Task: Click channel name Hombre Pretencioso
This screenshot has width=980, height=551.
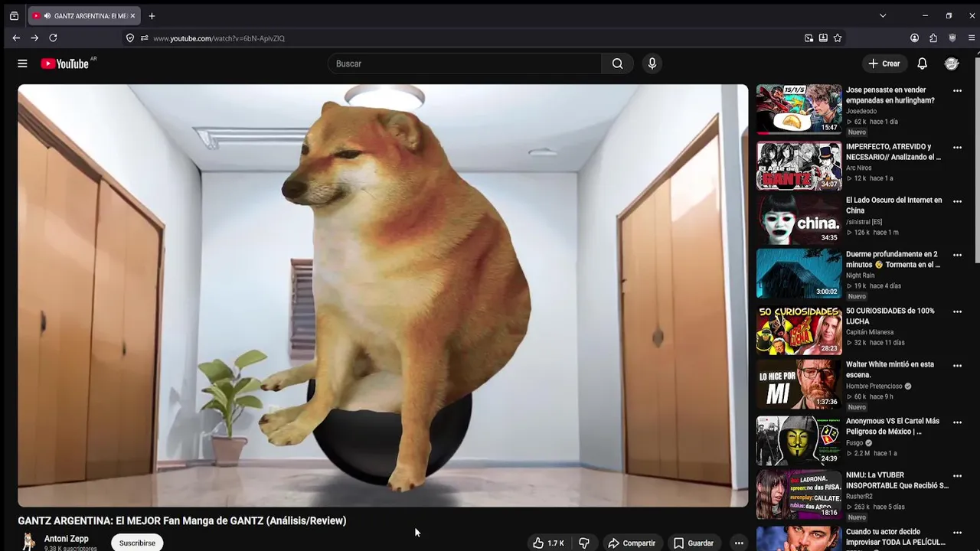Action: pos(874,386)
